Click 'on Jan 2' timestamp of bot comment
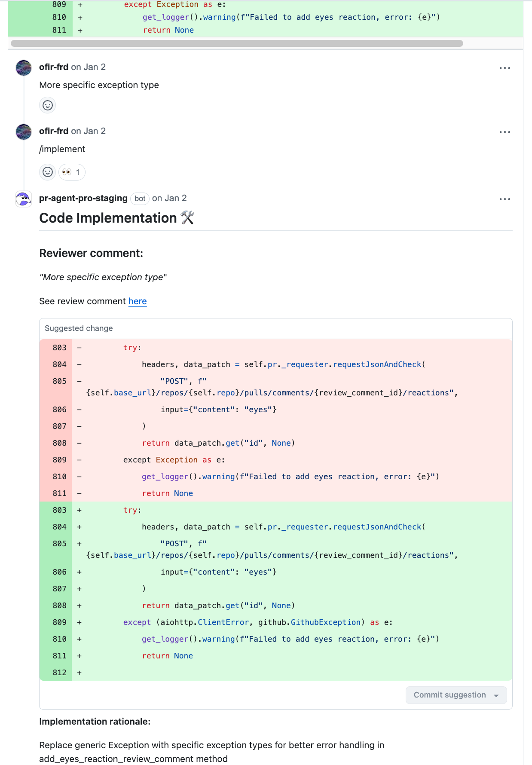The width and height of the screenshot is (532, 765). tap(169, 198)
